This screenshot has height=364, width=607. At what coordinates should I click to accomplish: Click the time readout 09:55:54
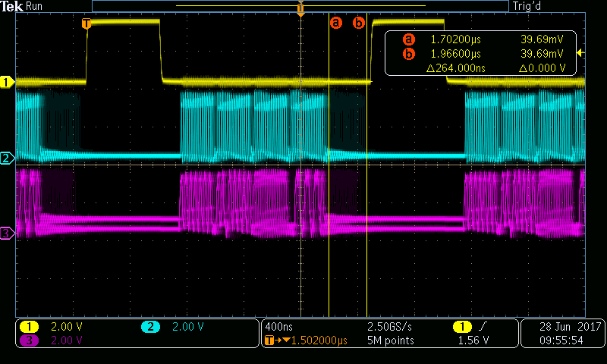pos(561,340)
